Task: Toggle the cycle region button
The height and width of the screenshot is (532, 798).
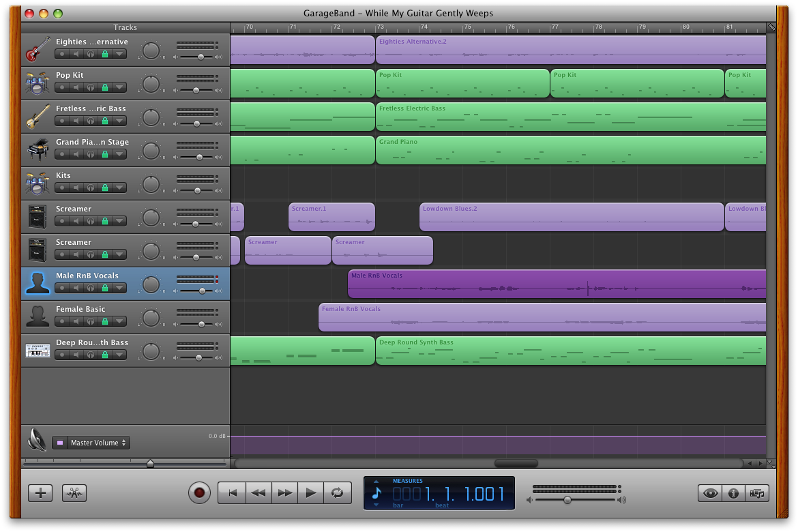Action: click(x=337, y=493)
